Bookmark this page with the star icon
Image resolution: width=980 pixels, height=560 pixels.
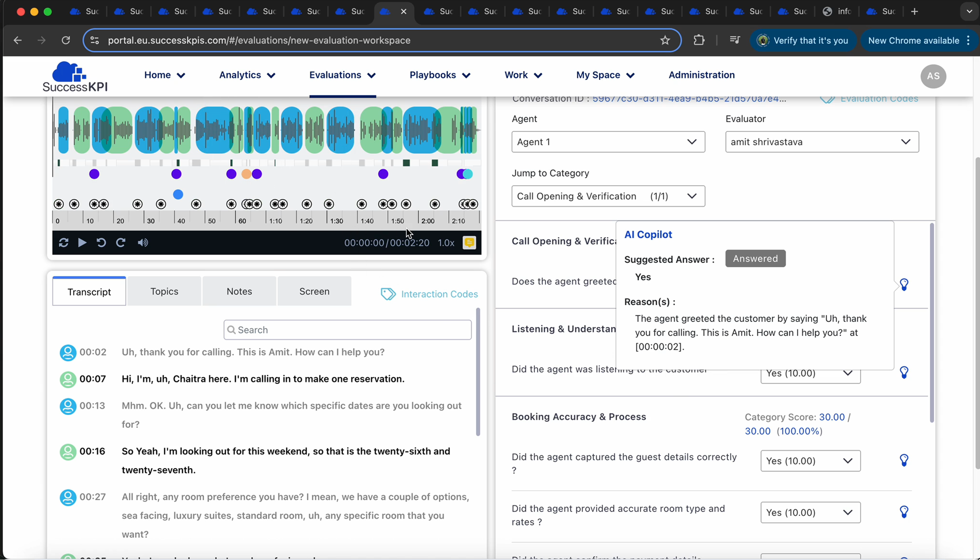[665, 40]
